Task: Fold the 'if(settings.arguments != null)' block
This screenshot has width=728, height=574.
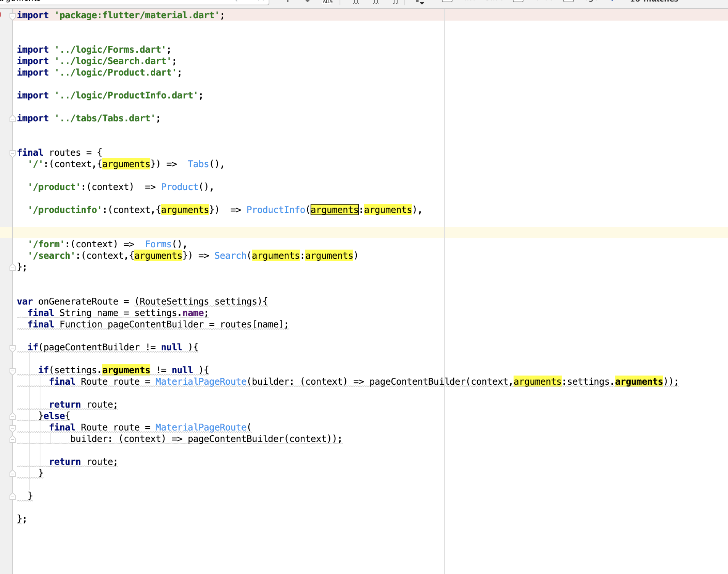Action: [x=13, y=371]
